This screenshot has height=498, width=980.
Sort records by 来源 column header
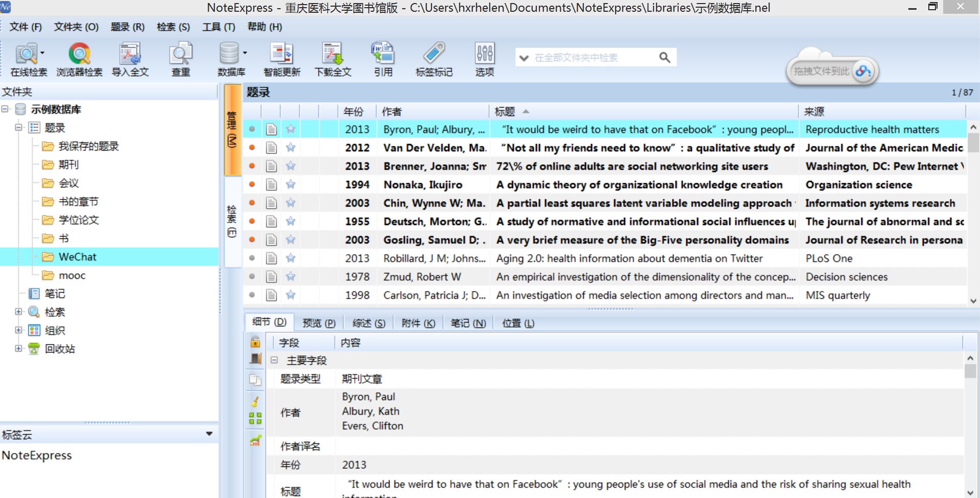(882, 112)
